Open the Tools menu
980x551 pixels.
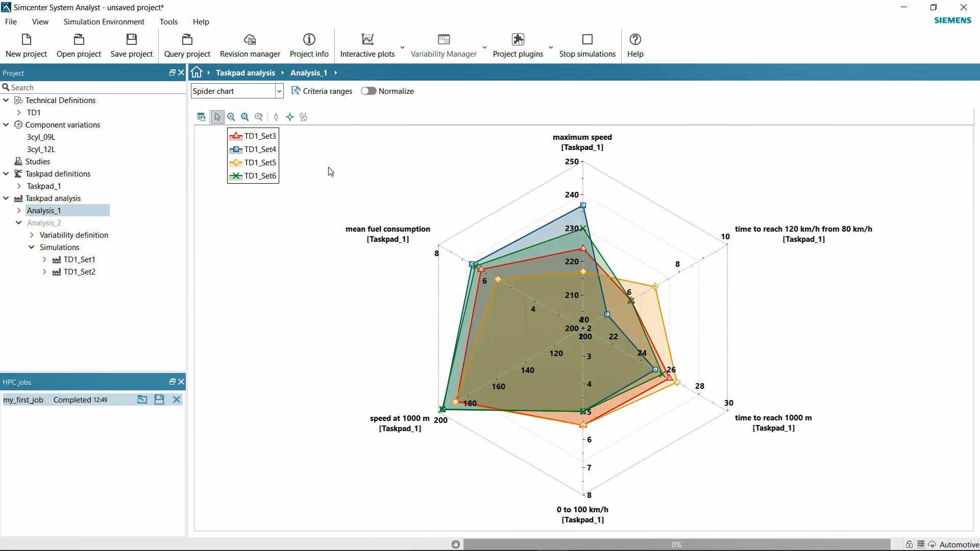168,22
